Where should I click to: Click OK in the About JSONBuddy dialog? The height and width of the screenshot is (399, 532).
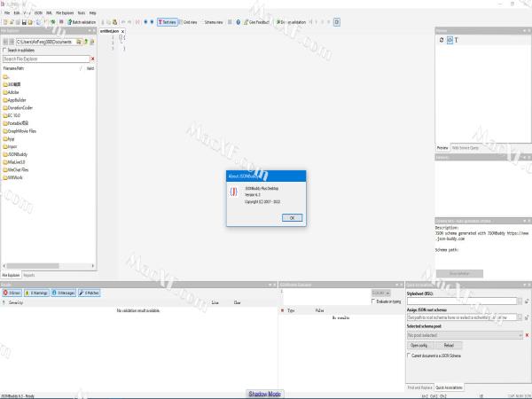(x=292, y=218)
